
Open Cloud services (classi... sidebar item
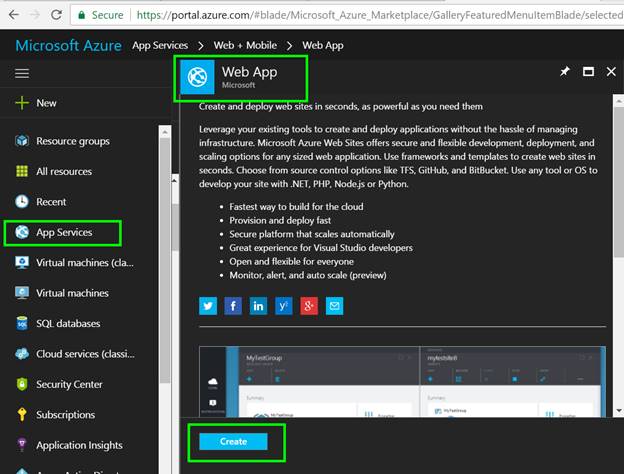coord(85,354)
